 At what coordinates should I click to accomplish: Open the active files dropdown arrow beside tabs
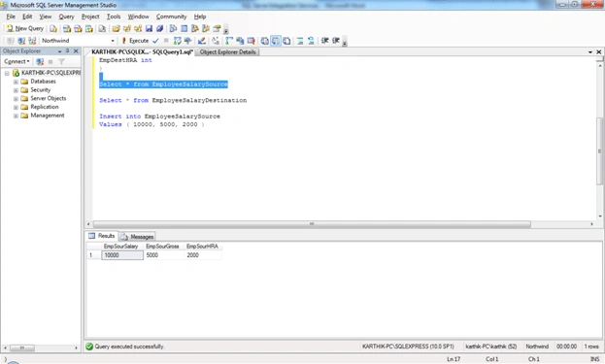(590, 52)
